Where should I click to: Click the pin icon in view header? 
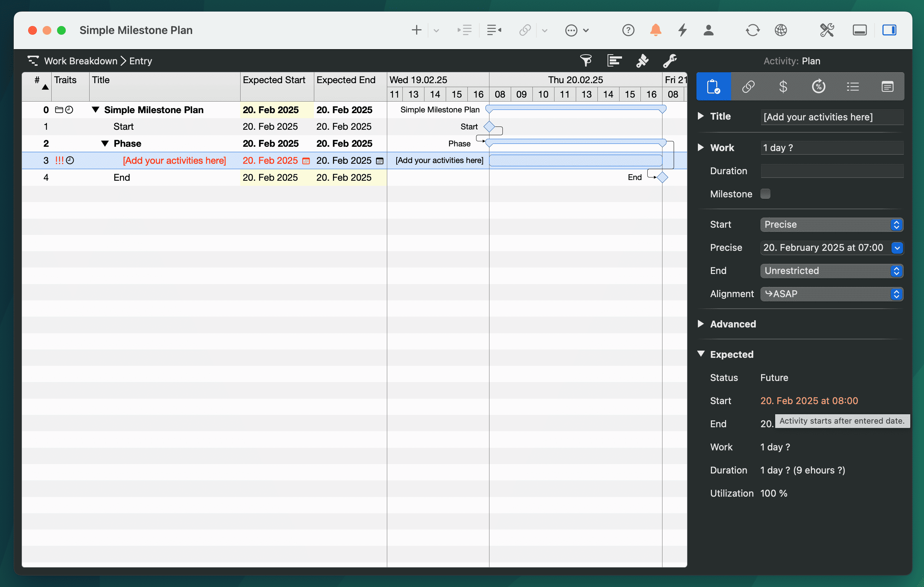pyautogui.click(x=642, y=61)
